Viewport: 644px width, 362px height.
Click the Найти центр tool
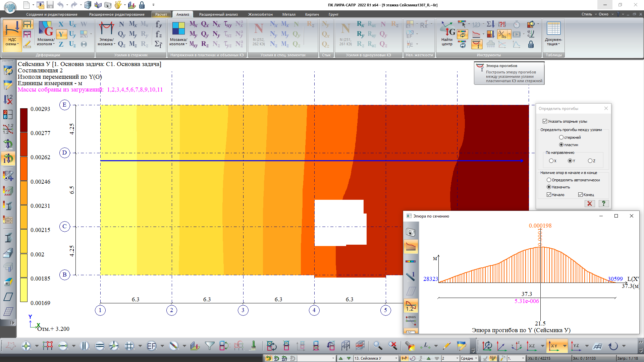coord(447,34)
